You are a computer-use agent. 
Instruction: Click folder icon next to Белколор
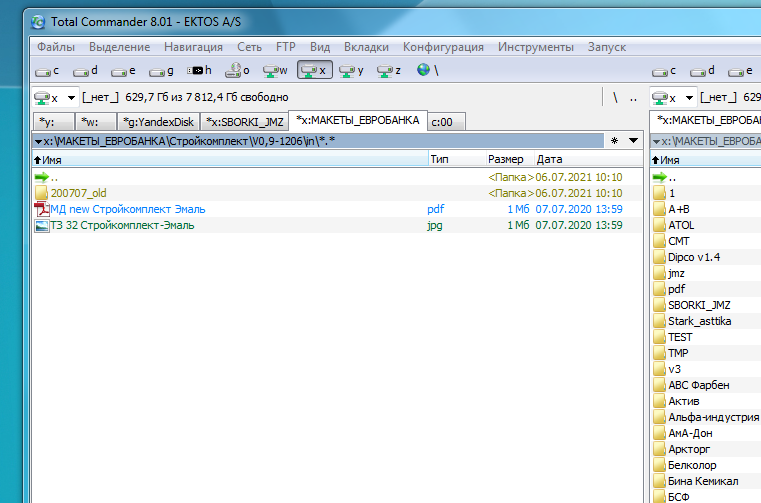click(x=659, y=465)
